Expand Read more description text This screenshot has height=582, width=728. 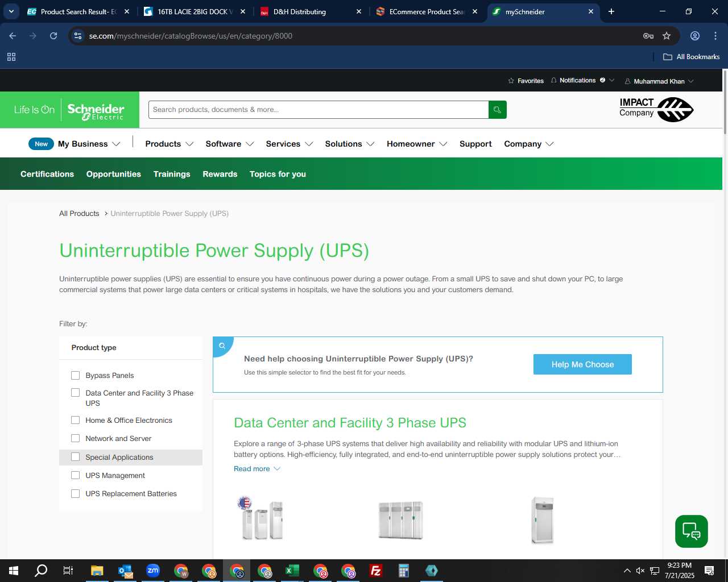(257, 469)
